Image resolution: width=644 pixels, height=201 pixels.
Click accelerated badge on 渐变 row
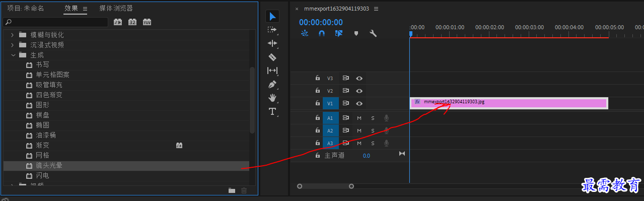179,145
